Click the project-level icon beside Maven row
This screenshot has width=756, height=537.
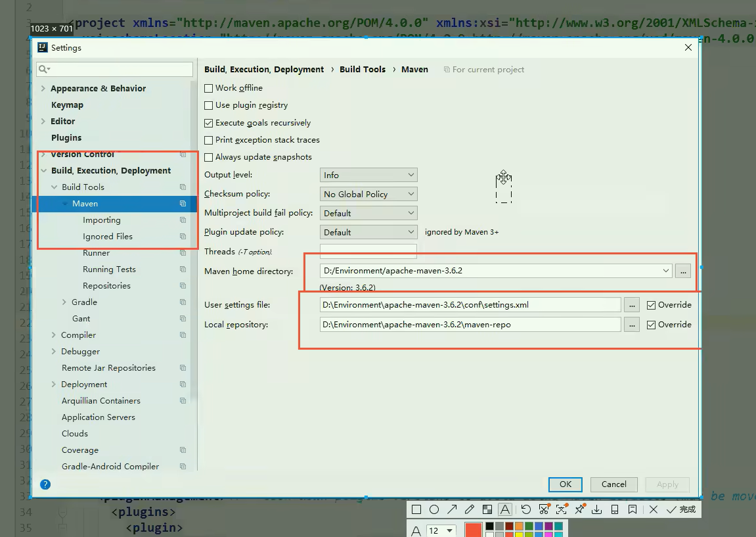click(183, 204)
